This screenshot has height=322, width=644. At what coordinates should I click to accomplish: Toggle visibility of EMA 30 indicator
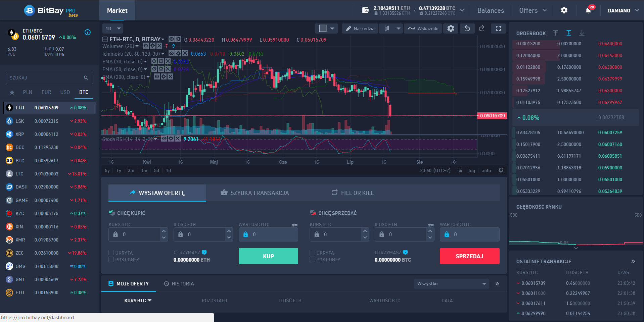(x=154, y=61)
